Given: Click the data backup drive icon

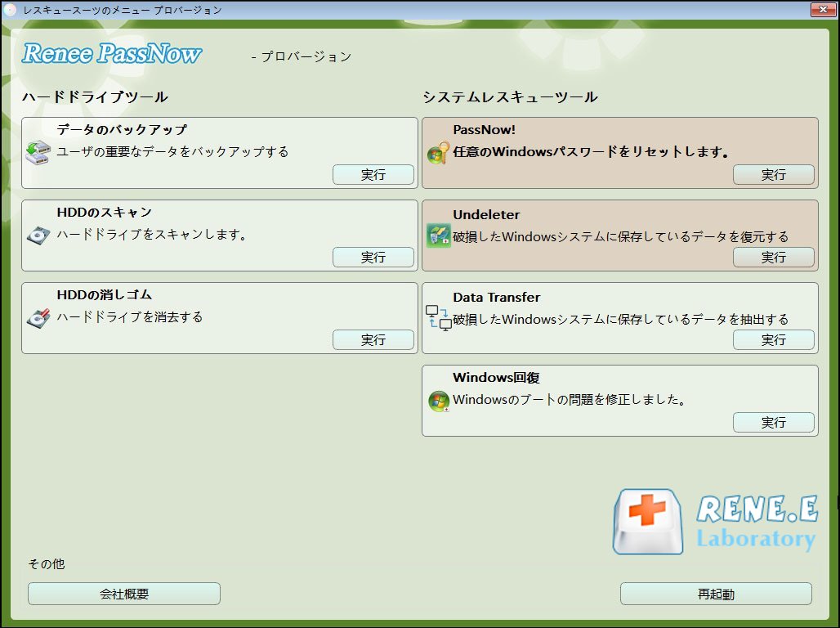Looking at the screenshot, I should coord(38,153).
